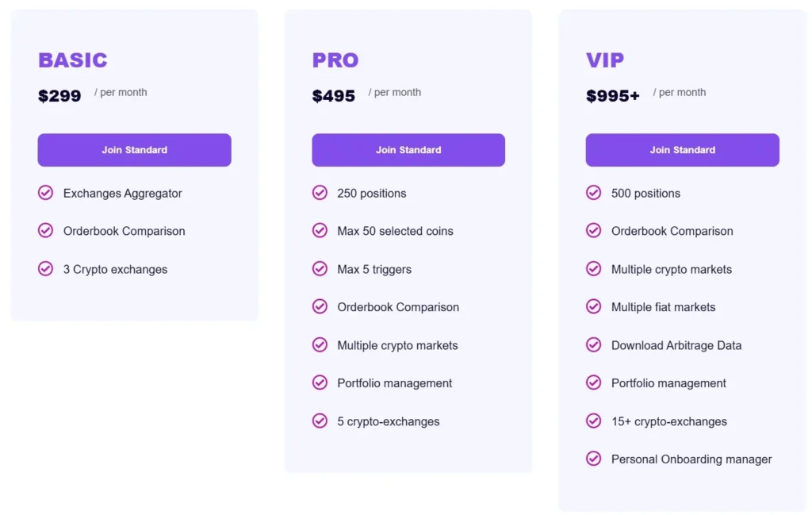Click Join Standard button under BASIC plan
Viewport: 812px width, 515px height.
[x=134, y=150]
